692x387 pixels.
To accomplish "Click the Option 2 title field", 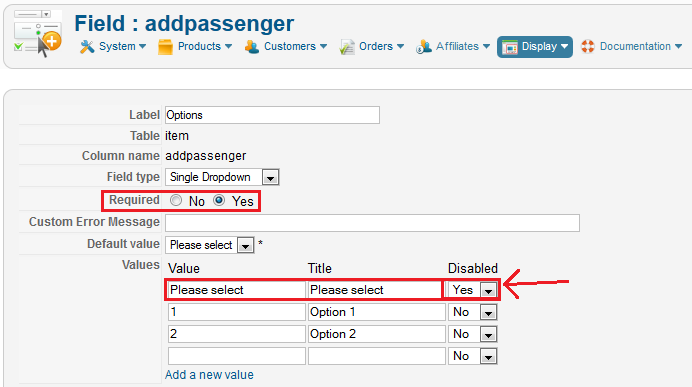I will [x=377, y=334].
